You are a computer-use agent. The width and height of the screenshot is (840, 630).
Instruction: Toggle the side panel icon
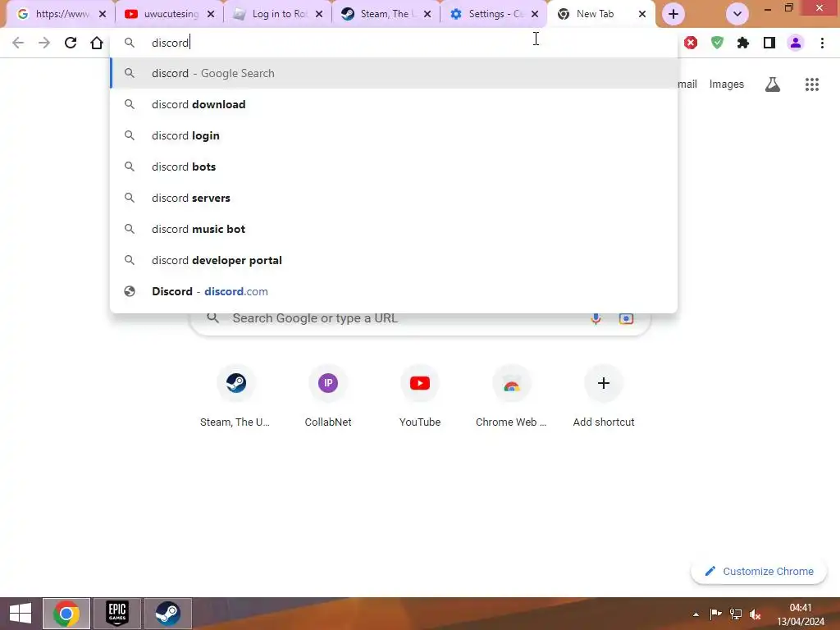coord(769,43)
